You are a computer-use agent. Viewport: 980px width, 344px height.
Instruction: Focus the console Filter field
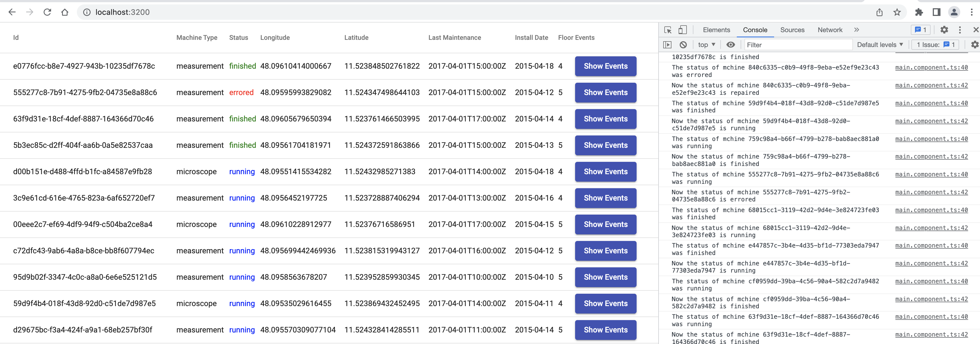tap(798, 45)
